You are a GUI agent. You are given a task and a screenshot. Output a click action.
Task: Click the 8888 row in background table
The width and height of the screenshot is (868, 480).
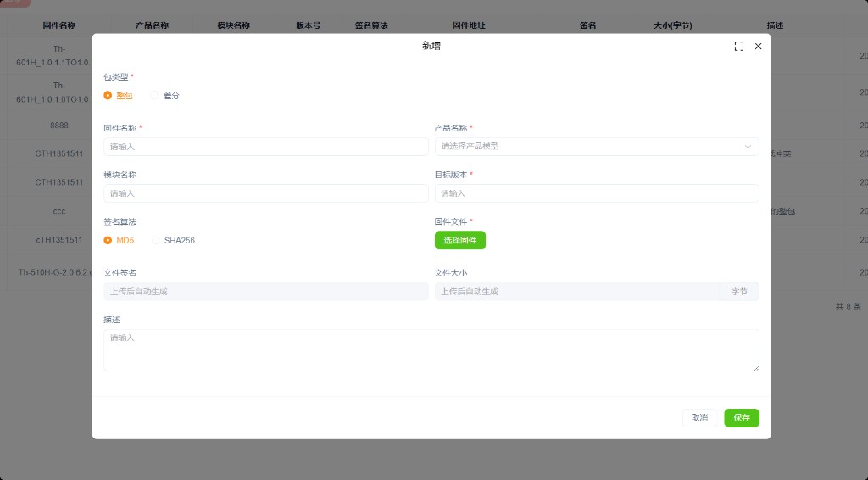coord(59,126)
